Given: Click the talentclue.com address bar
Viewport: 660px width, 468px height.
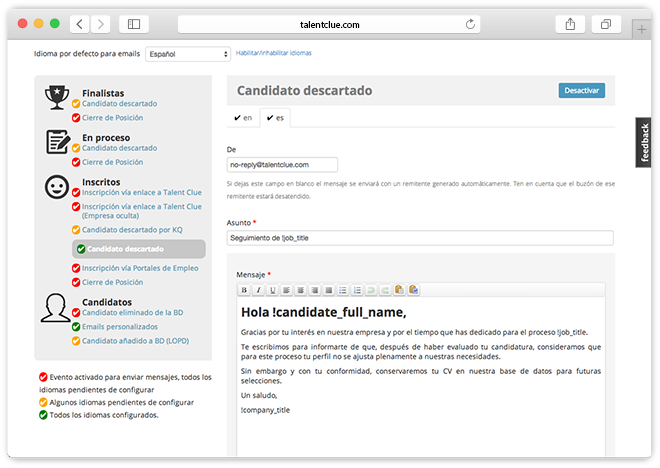Looking at the screenshot, I should pos(329,24).
